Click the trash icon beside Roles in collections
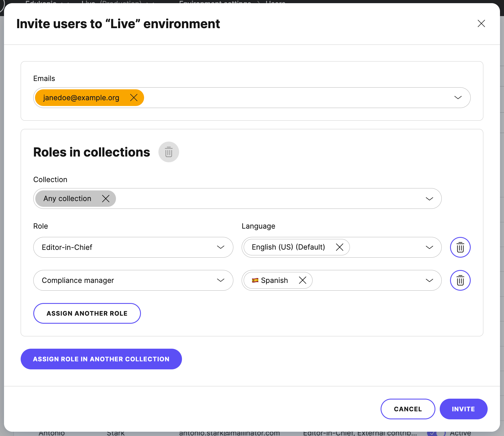 pyautogui.click(x=169, y=152)
